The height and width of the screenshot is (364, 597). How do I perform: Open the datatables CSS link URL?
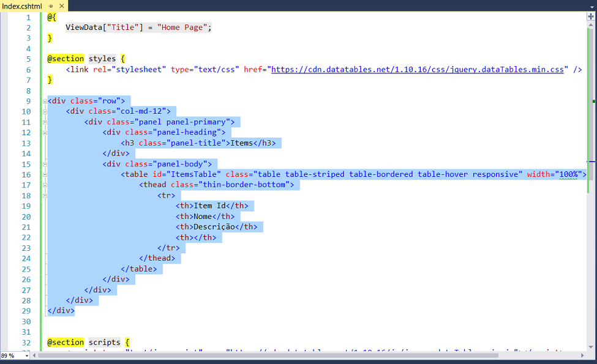click(418, 70)
